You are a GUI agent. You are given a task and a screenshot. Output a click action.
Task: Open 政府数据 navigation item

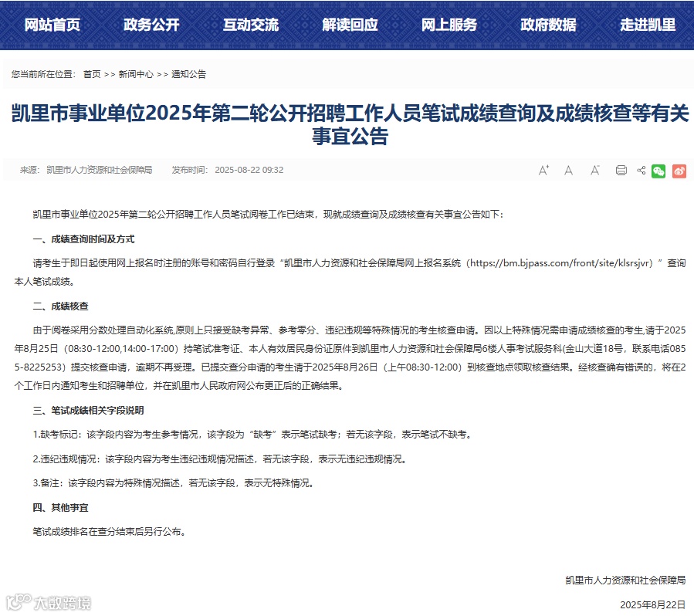548,25
